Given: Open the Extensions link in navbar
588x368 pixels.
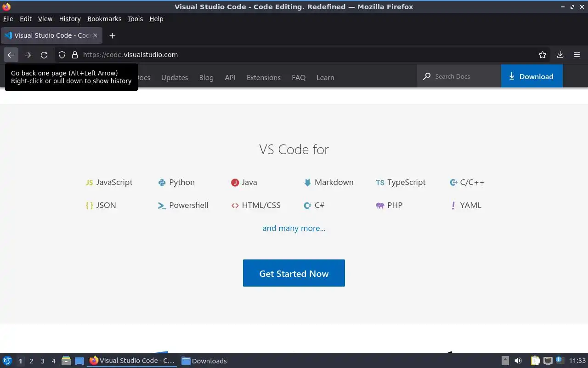Looking at the screenshot, I should (x=264, y=78).
